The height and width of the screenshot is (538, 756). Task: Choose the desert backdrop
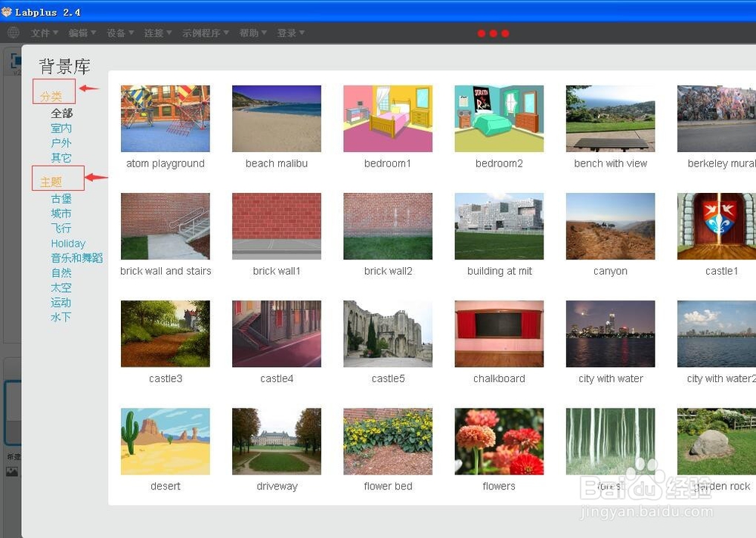[166, 441]
